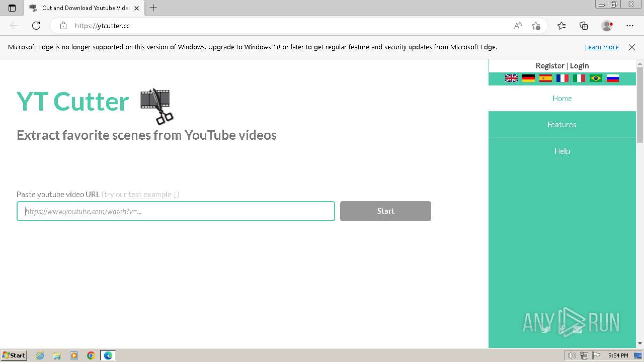Open Tab actions menu icon
Viewport: 644px width, 362px height.
tap(12, 8)
